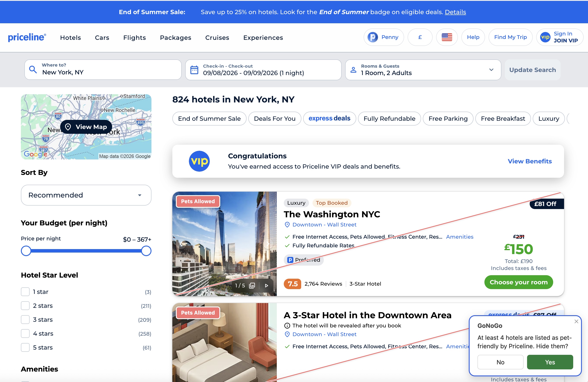Answer No in GoNoGo popup
The image size is (588, 382).
tap(500, 362)
